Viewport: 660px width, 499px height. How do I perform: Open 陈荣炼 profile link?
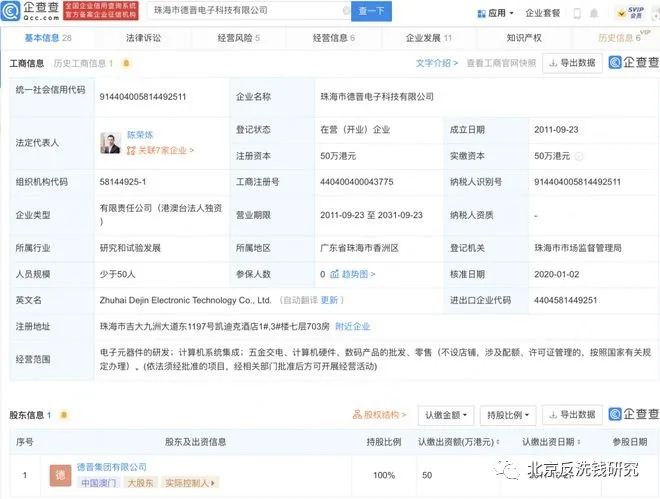click(x=140, y=135)
